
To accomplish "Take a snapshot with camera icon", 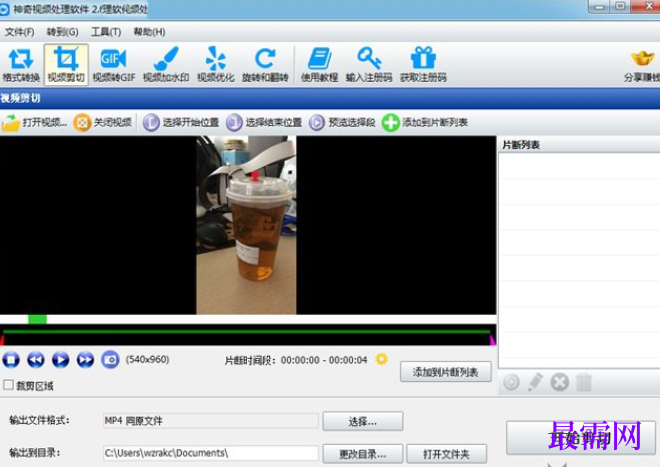I will [110, 360].
